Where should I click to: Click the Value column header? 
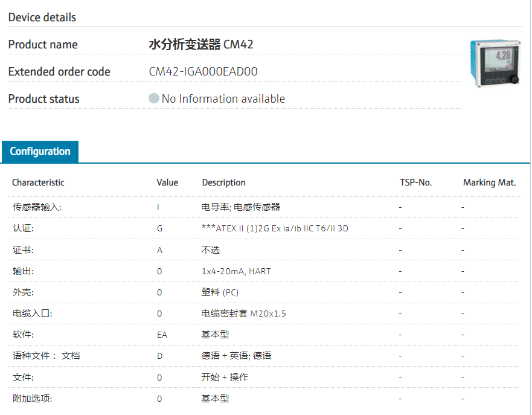[167, 182]
